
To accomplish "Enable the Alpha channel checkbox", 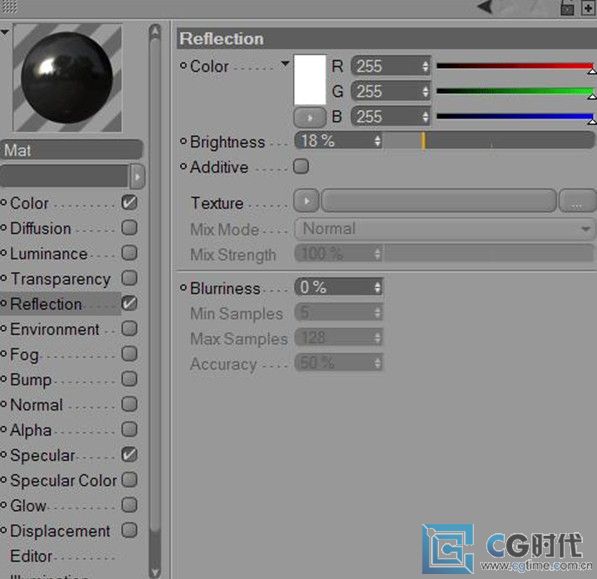I will pos(129,429).
